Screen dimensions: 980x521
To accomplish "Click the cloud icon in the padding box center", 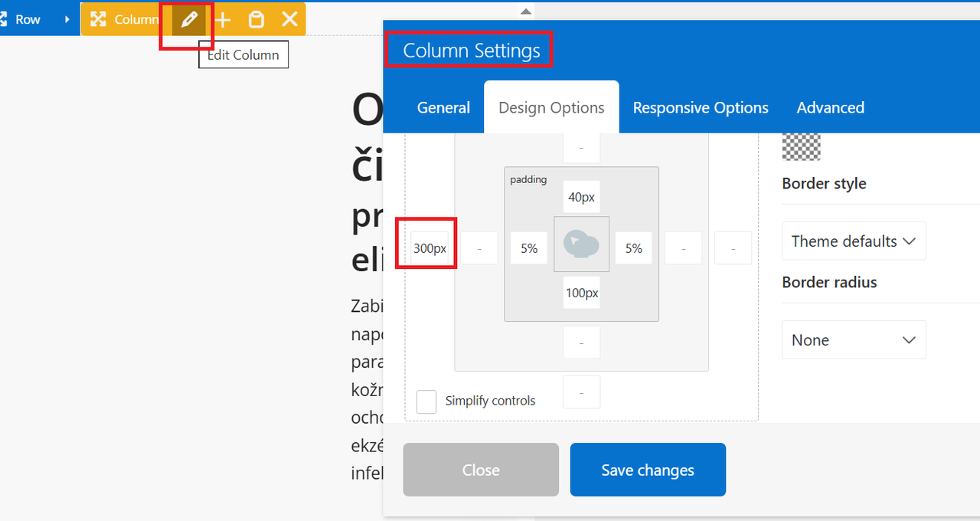I will tap(582, 244).
